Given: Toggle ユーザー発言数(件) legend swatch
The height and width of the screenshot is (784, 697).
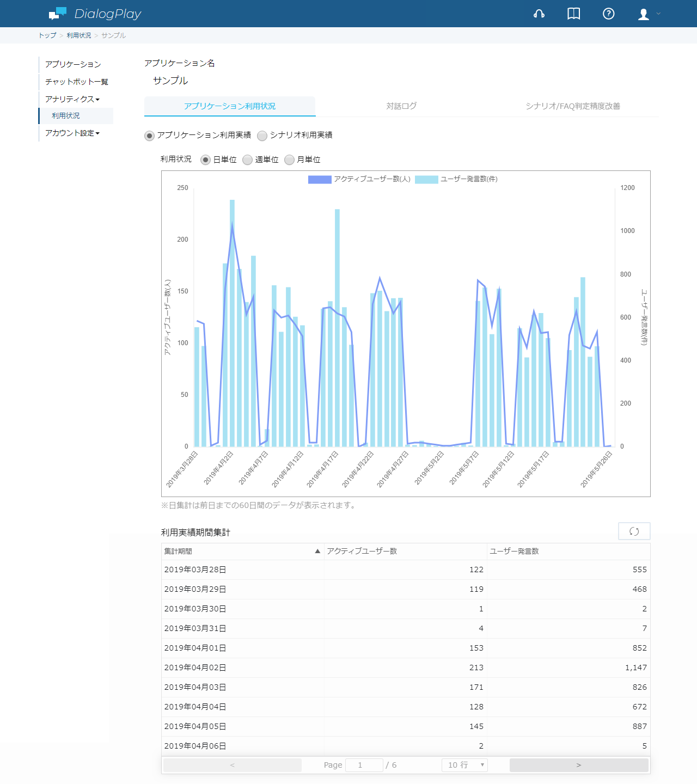Looking at the screenshot, I should tap(426, 179).
